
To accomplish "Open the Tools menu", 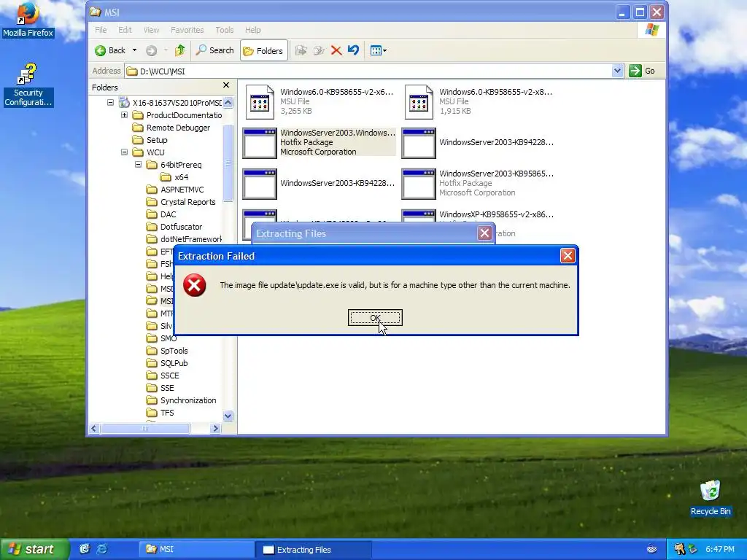I will [x=225, y=30].
